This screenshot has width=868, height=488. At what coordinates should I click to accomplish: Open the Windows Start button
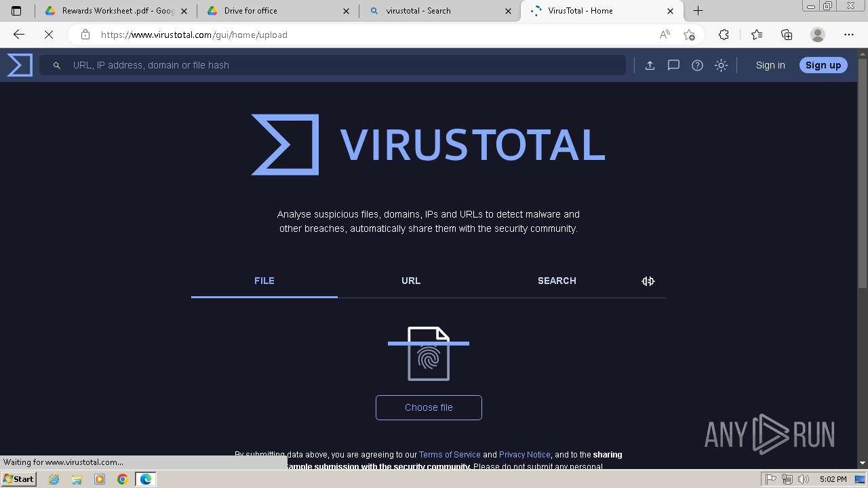coord(19,479)
